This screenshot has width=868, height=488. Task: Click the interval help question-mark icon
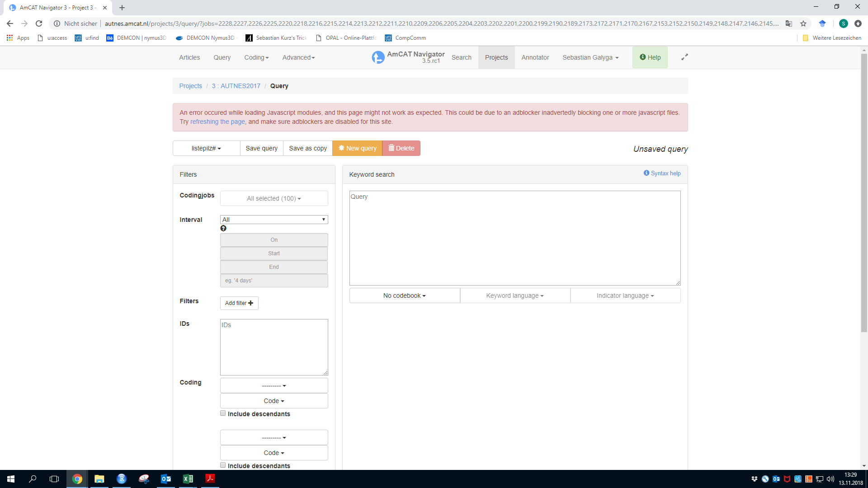pyautogui.click(x=223, y=228)
